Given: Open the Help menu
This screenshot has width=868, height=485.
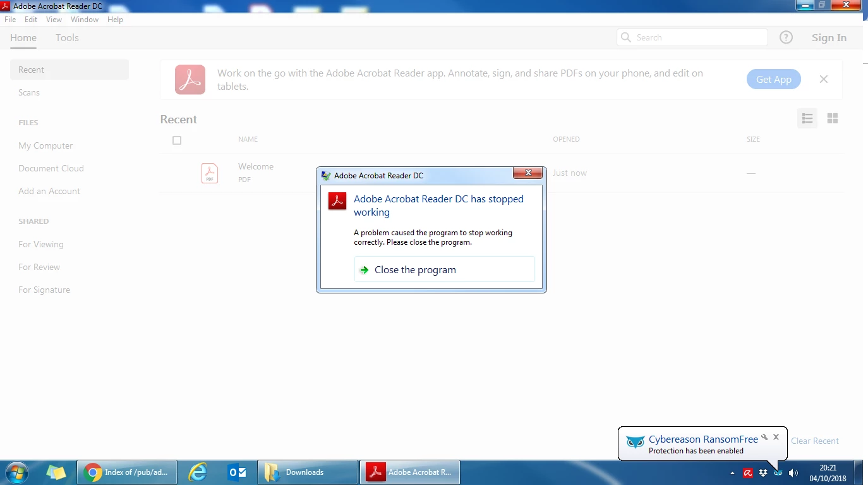Looking at the screenshot, I should point(115,20).
